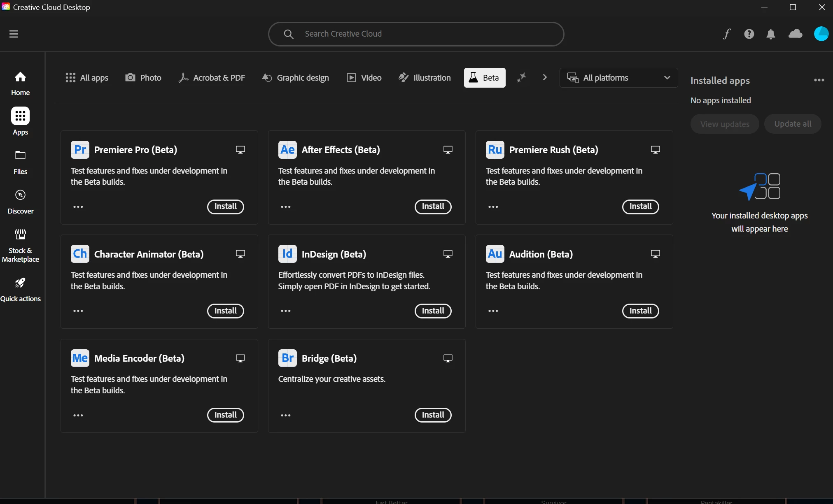Screen dimensions: 833x504
Task: Open Files in the sidebar
Action: tap(20, 162)
